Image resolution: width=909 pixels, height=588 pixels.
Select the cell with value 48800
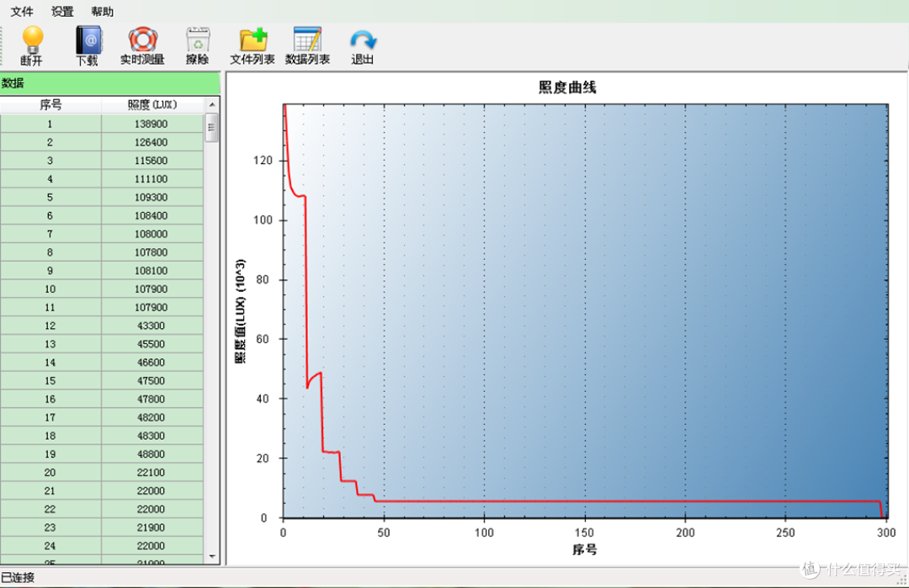click(151, 454)
